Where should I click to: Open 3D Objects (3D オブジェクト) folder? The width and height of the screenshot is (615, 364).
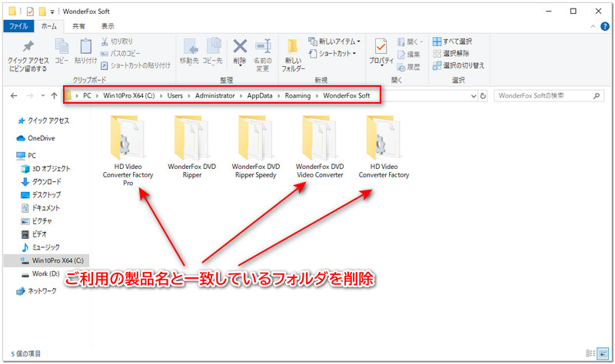45,168
